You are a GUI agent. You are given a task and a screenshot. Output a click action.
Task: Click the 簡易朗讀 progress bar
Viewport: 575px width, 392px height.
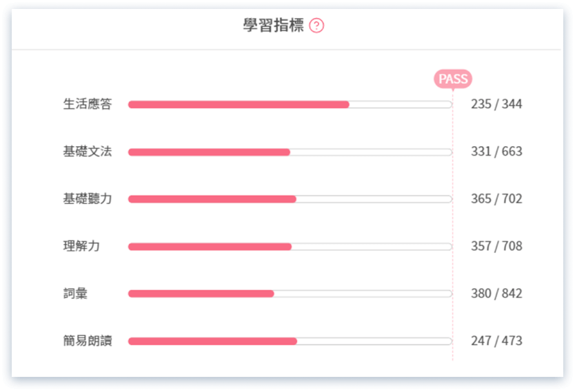(290, 341)
